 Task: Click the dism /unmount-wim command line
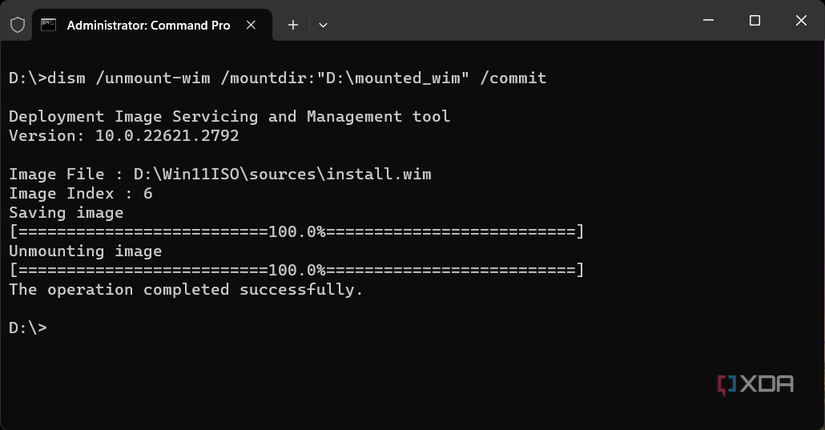pyautogui.click(x=277, y=77)
